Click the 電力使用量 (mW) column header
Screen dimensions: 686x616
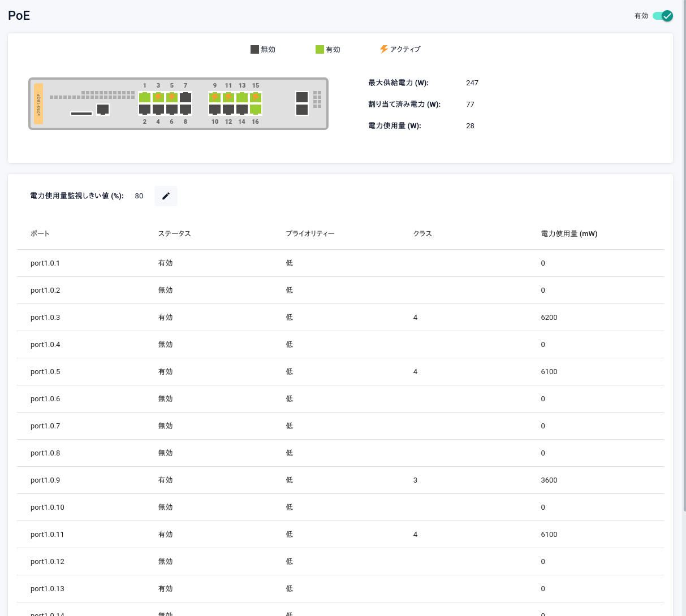pos(569,233)
